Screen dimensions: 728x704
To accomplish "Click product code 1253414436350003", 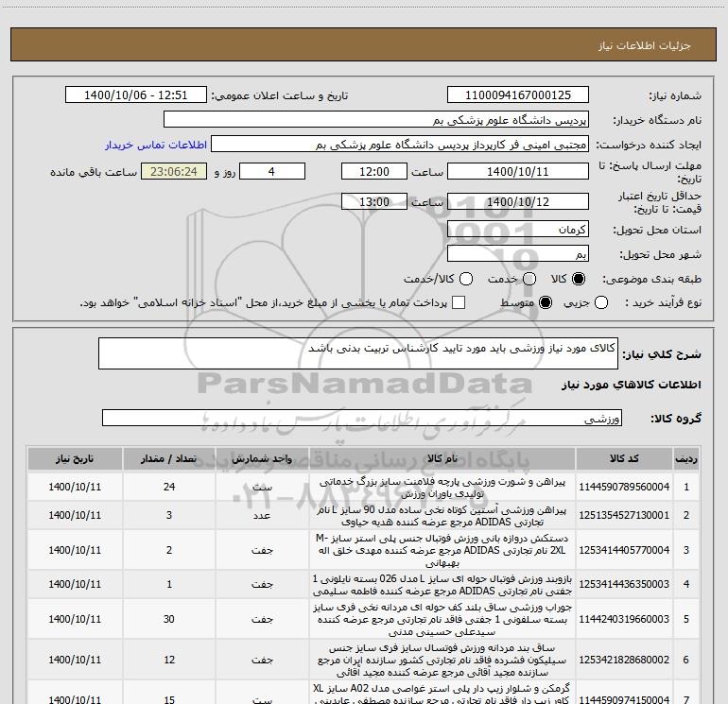I will [x=624, y=584].
